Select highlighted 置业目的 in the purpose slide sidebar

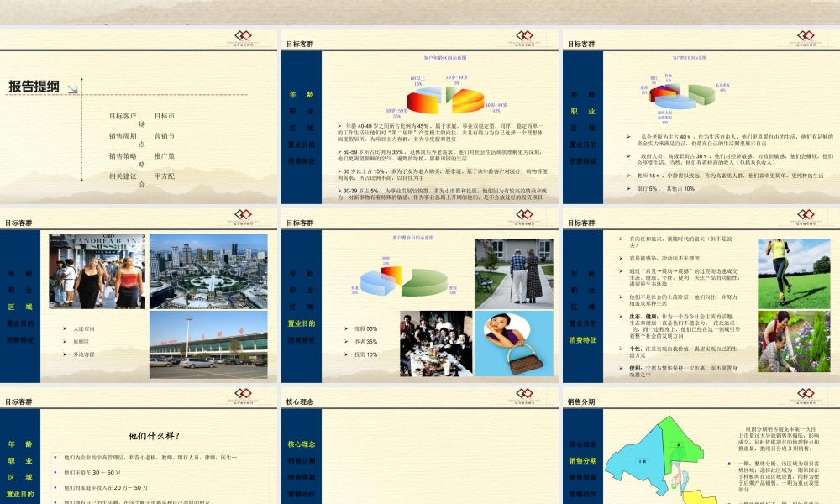[302, 323]
